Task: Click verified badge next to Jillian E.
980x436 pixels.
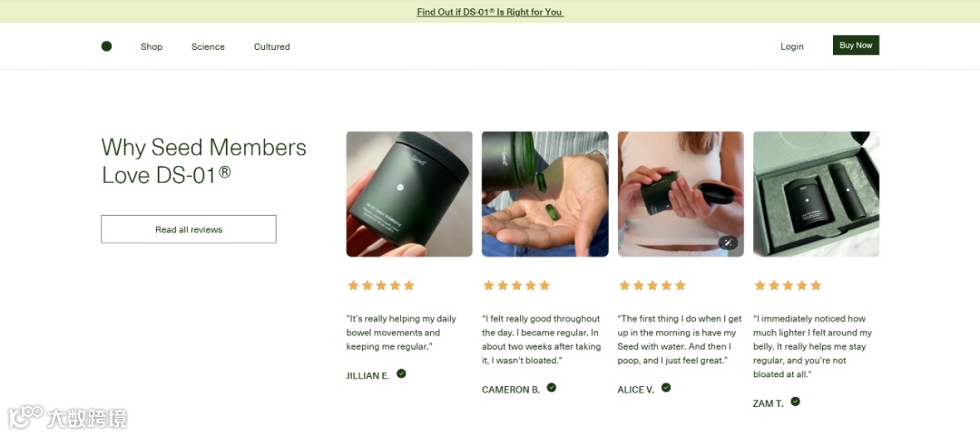Action: click(x=401, y=373)
